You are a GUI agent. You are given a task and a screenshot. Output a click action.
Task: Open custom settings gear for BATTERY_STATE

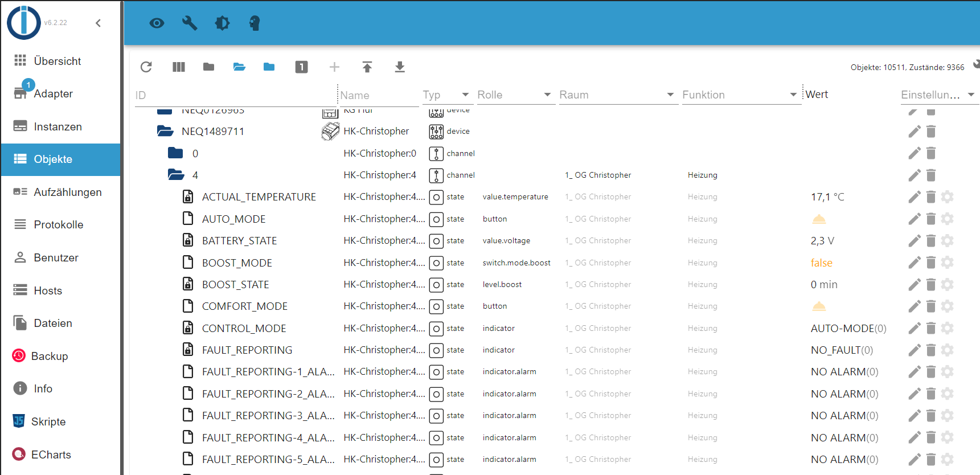[948, 241]
